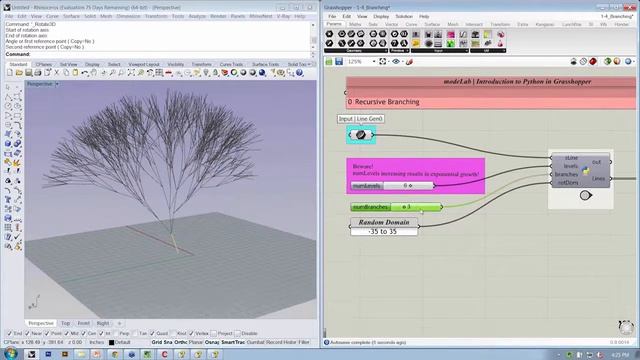Click the round grey bubble icon below Python component

(586, 196)
